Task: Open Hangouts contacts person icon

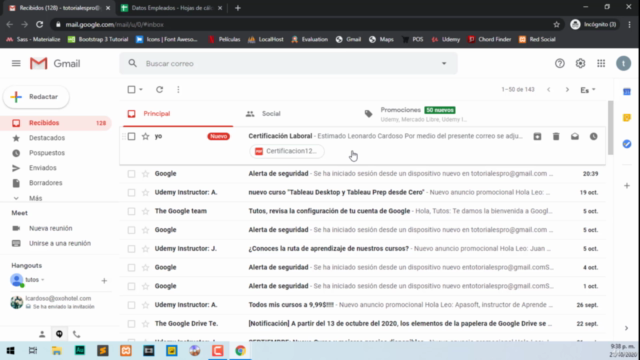Action: [x=42, y=334]
